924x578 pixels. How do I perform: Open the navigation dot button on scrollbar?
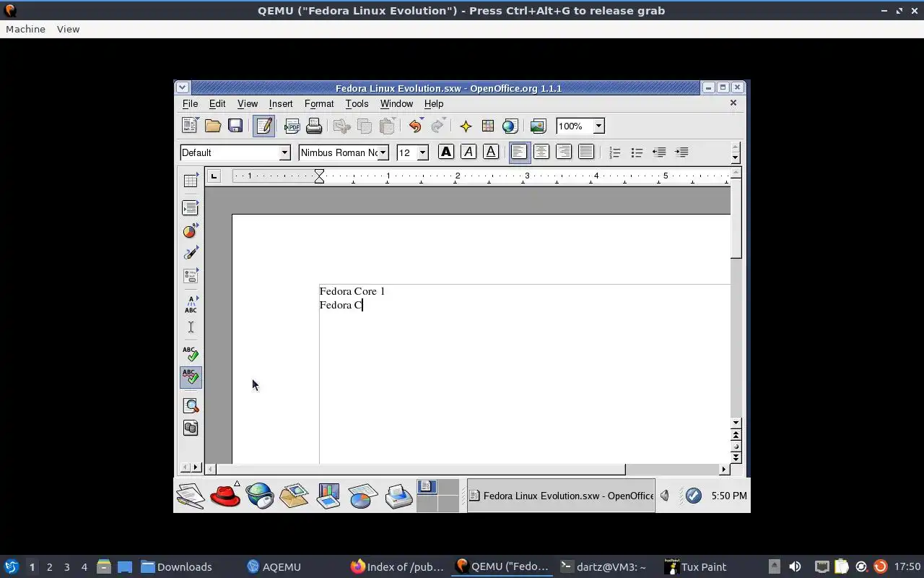736,447
